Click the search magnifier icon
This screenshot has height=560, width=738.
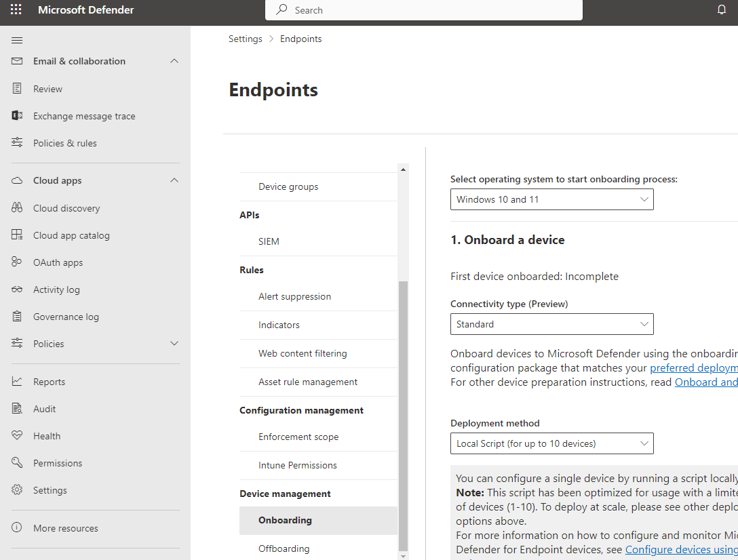pyautogui.click(x=282, y=9)
